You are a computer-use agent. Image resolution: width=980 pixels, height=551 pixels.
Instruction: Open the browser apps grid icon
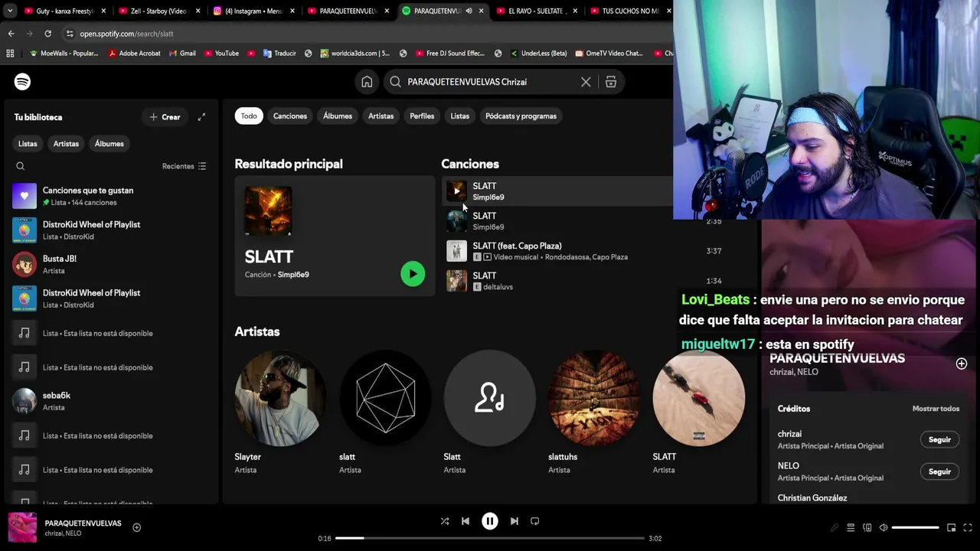click(x=10, y=54)
